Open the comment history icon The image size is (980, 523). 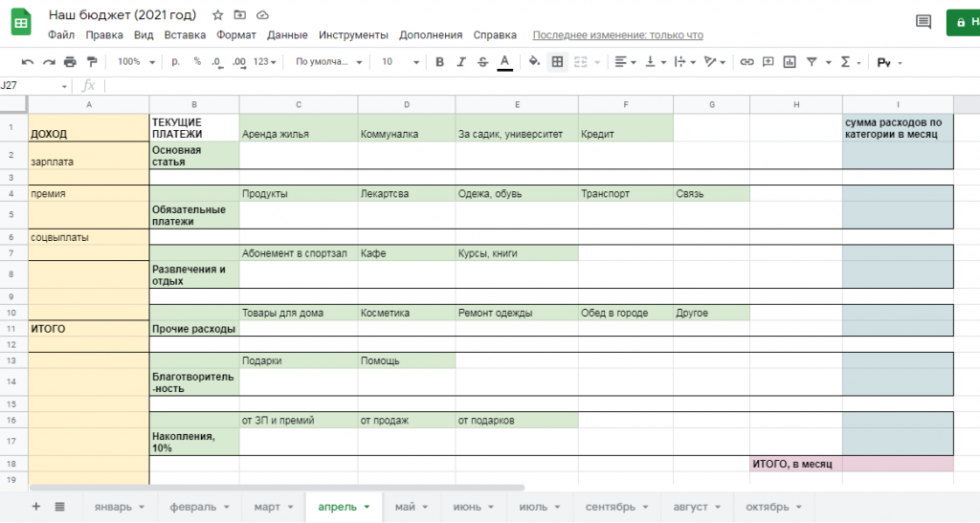click(x=923, y=21)
